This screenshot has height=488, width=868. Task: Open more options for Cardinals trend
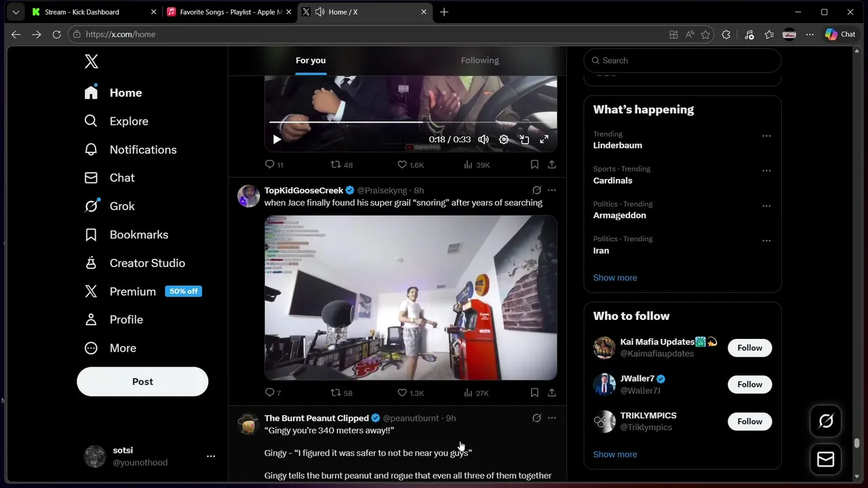[766, 171]
